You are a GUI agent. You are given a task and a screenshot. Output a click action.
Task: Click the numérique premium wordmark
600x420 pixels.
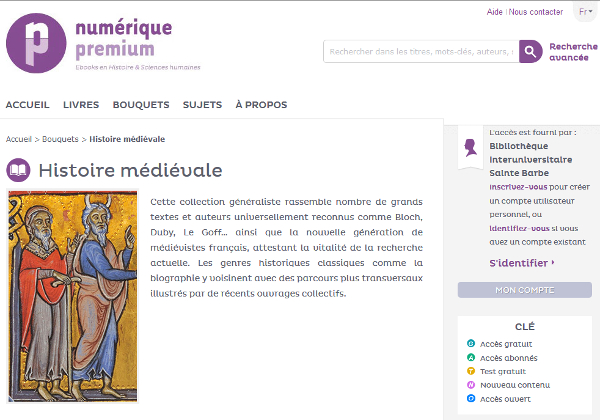[x=124, y=39]
